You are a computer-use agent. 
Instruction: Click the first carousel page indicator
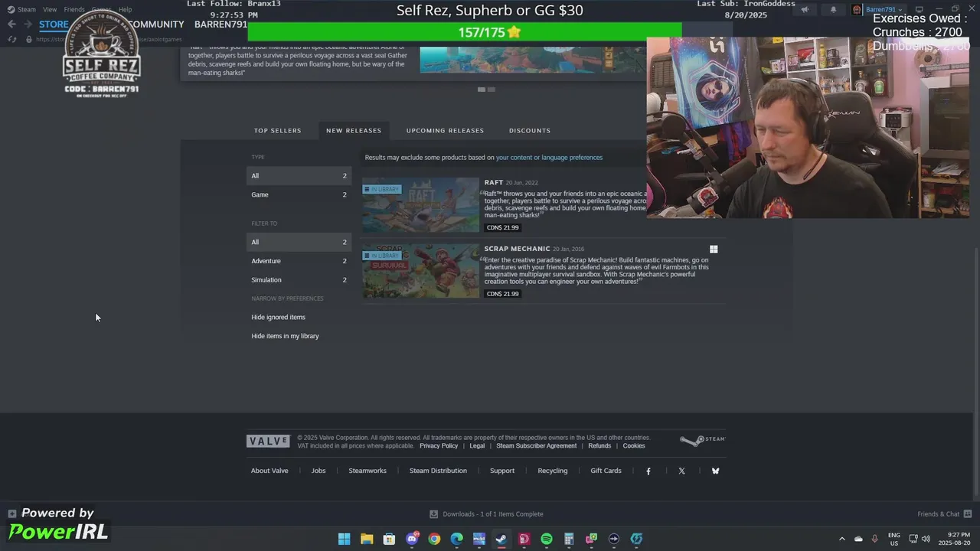[482, 90]
